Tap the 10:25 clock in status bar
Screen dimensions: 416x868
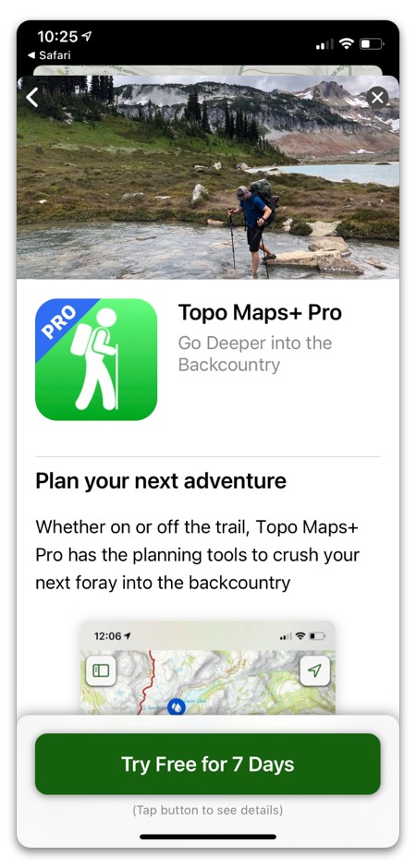pyautogui.click(x=57, y=37)
